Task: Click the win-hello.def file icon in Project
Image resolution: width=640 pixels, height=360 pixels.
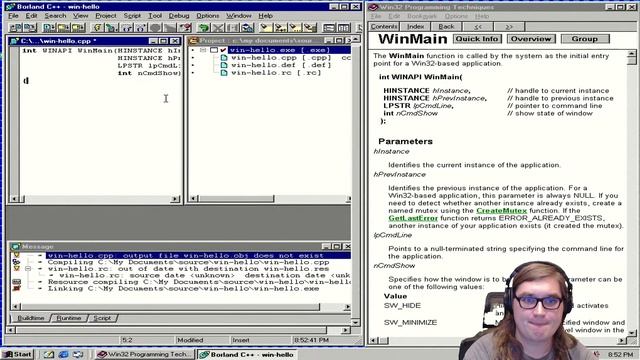Action: tap(224, 65)
